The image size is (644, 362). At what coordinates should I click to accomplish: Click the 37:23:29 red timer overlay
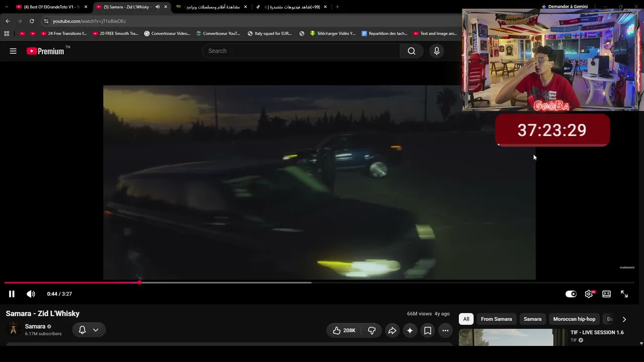coord(552,130)
